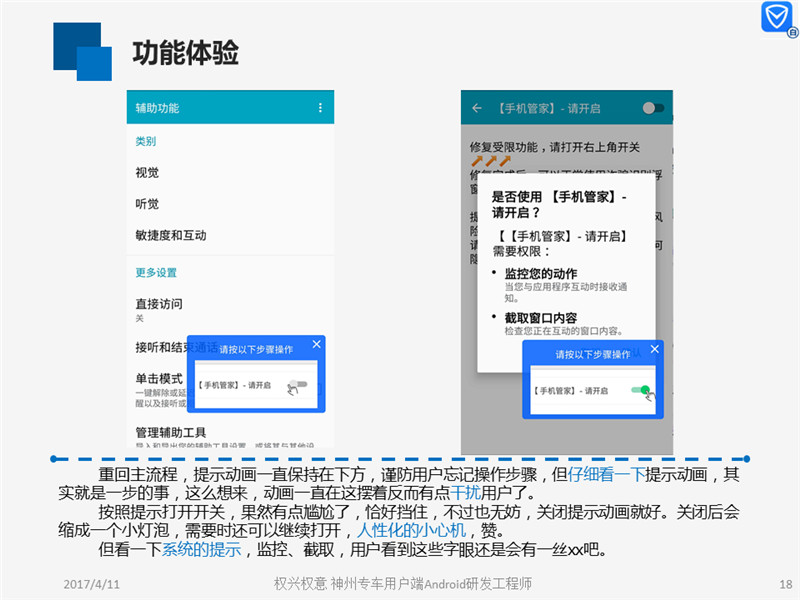The image size is (800, 600).
Task: Click the 干扰 highlighted text
Action: 466,493
